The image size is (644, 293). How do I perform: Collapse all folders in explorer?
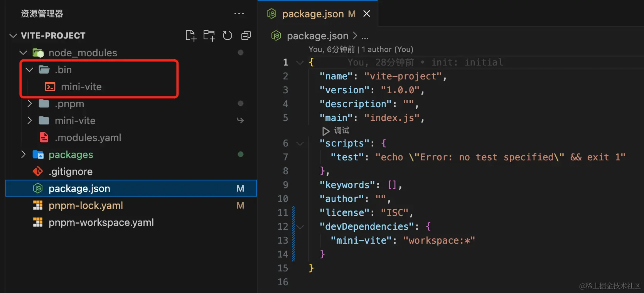[x=246, y=35]
